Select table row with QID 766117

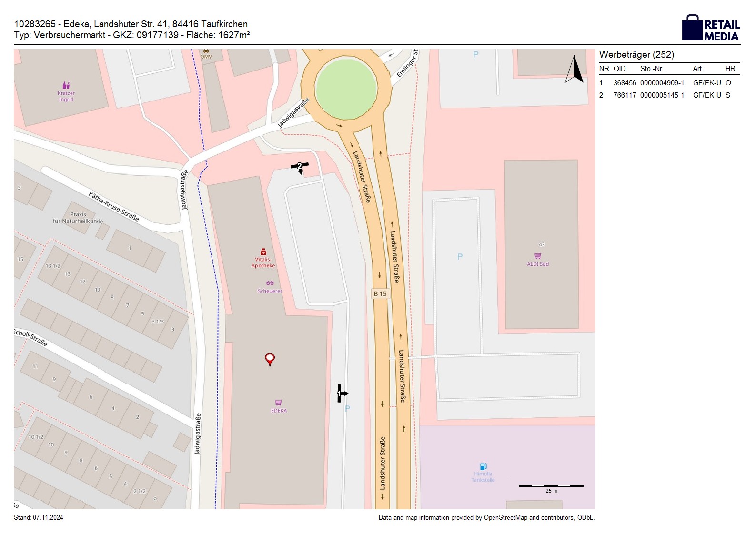669,95
